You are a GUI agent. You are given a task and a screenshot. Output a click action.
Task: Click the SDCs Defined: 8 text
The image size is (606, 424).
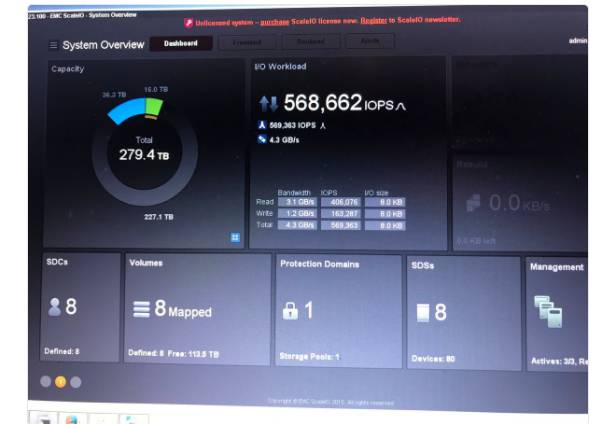tap(62, 351)
